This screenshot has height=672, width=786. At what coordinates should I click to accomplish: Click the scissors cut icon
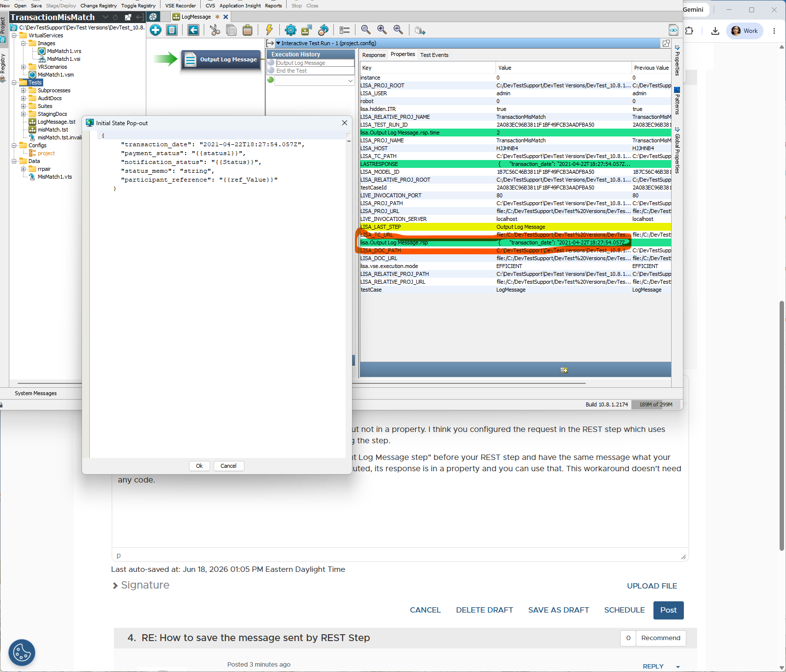[215, 30]
